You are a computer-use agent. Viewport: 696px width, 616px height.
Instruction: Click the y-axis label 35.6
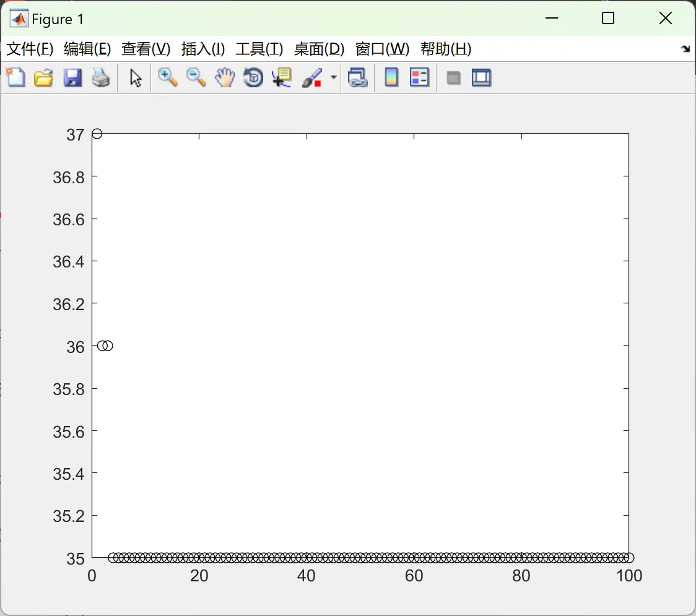pos(68,432)
